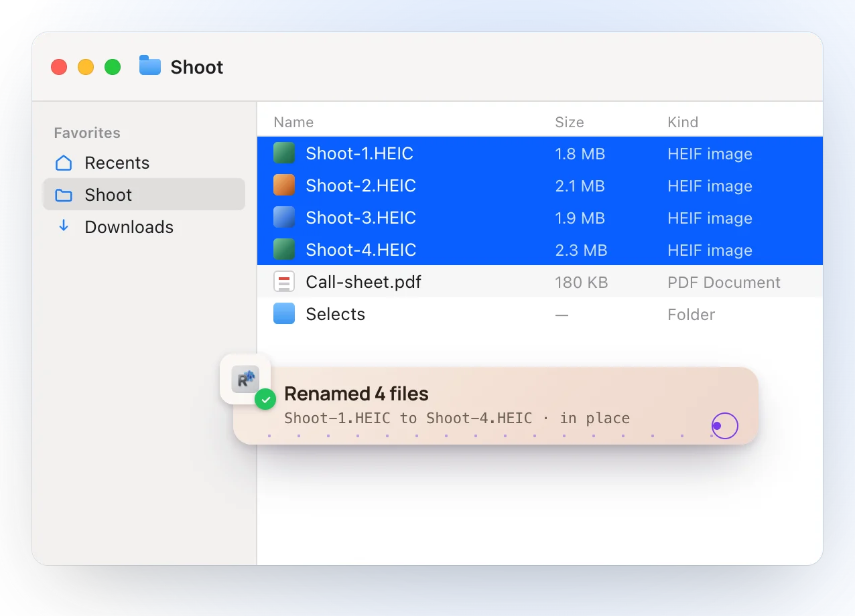Open Recents in the Favorites sidebar
Viewport: 855px width, 616px height.
pos(143,163)
